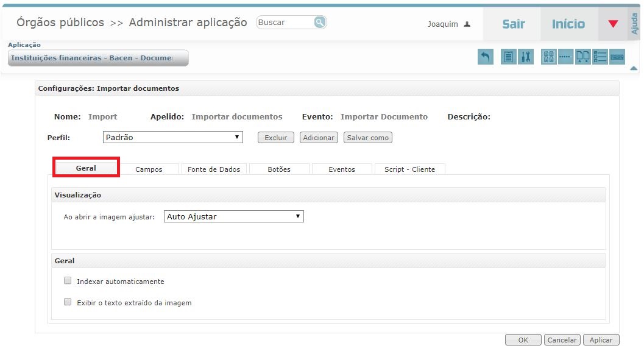The image size is (644, 351).
Task: Click the back arrow toolbar icon
Action: tap(485, 57)
